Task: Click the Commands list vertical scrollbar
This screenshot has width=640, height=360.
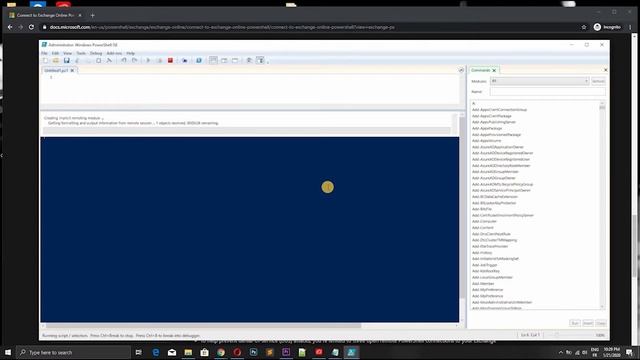Action: pyautogui.click(x=602, y=205)
